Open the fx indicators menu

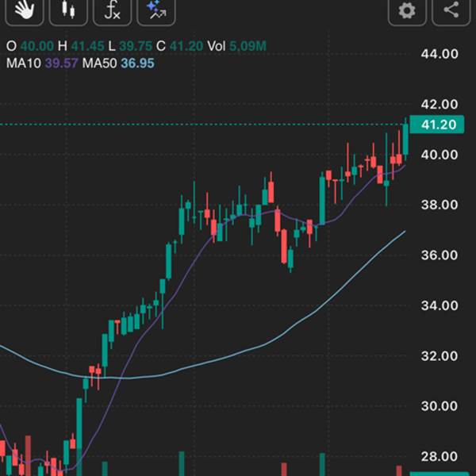pyautogui.click(x=113, y=10)
